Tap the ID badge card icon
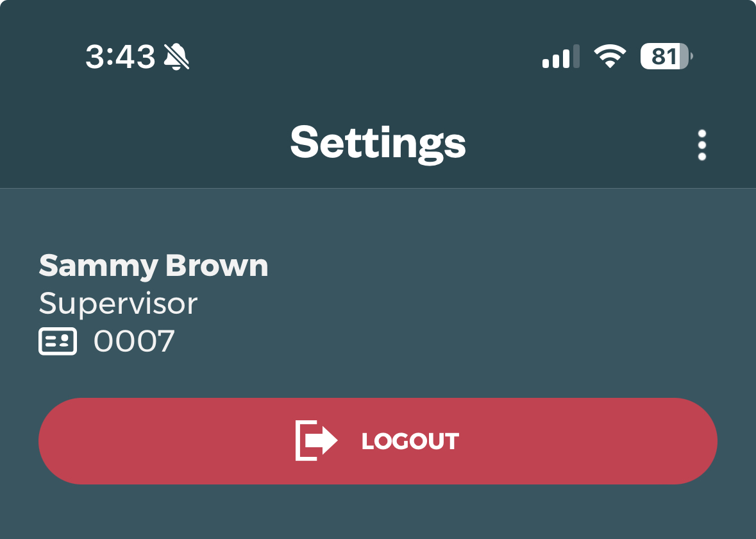The width and height of the screenshot is (756, 539). 58,341
